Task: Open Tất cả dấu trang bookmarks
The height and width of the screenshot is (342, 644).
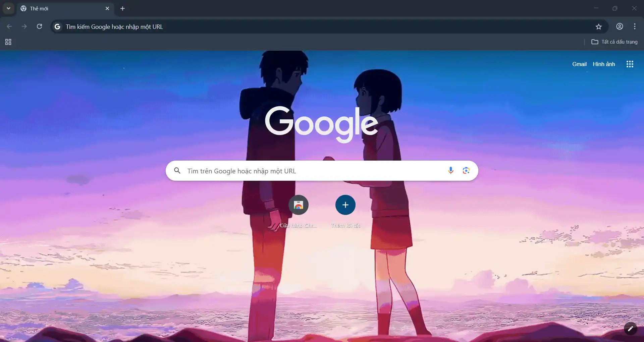Action: (x=614, y=42)
